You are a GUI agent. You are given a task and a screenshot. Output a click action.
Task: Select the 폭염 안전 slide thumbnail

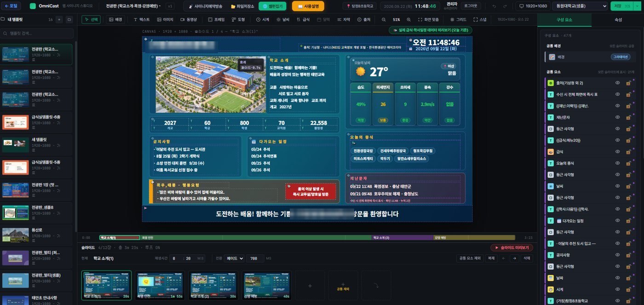click(159, 285)
